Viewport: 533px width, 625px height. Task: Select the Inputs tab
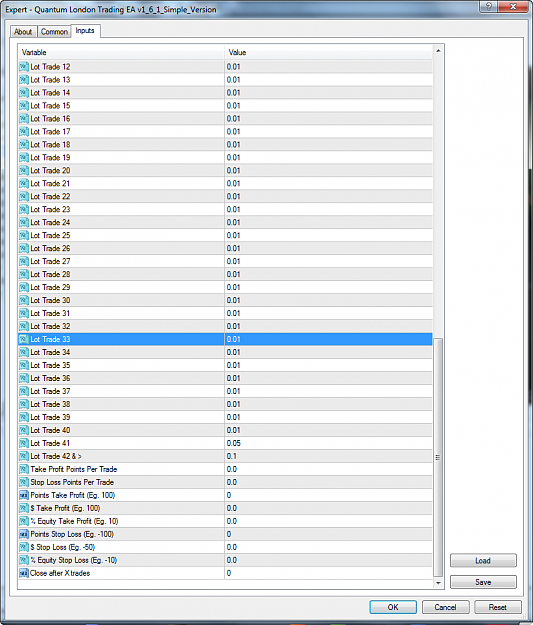click(85, 31)
